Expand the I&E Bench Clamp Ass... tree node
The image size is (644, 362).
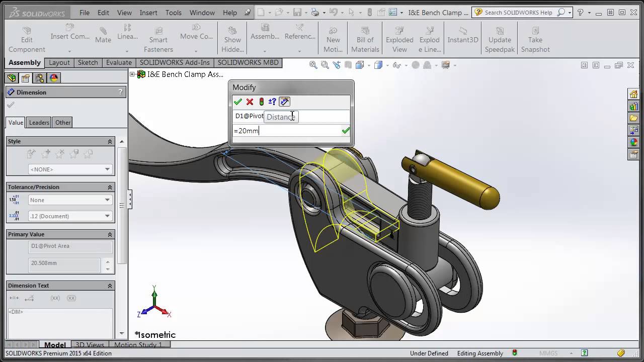point(133,74)
